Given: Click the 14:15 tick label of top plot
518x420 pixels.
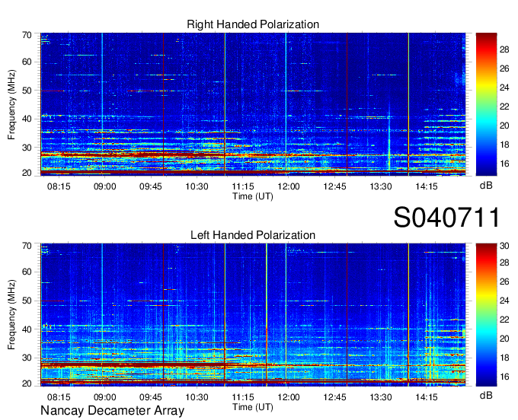Looking at the screenshot, I should (427, 186).
